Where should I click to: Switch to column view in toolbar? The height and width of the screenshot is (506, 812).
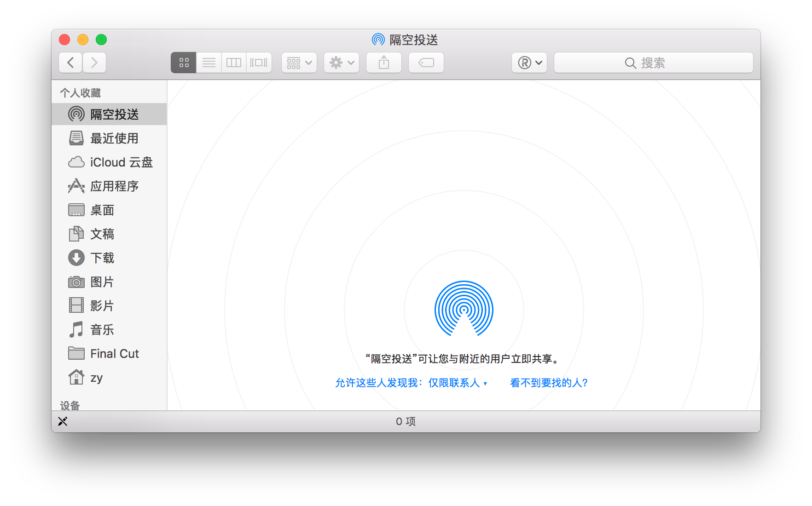coord(233,63)
